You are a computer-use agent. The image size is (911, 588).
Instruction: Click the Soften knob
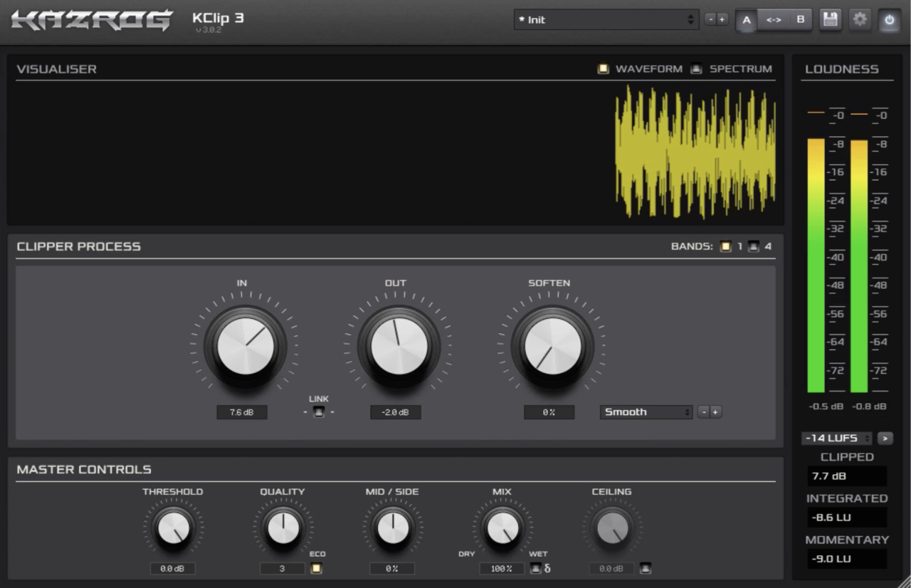552,347
